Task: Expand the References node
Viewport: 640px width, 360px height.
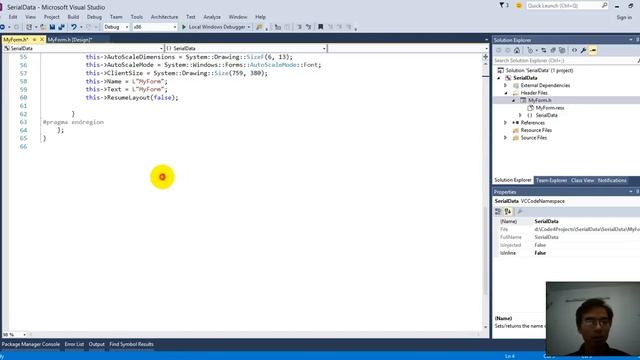Action: click(x=506, y=123)
